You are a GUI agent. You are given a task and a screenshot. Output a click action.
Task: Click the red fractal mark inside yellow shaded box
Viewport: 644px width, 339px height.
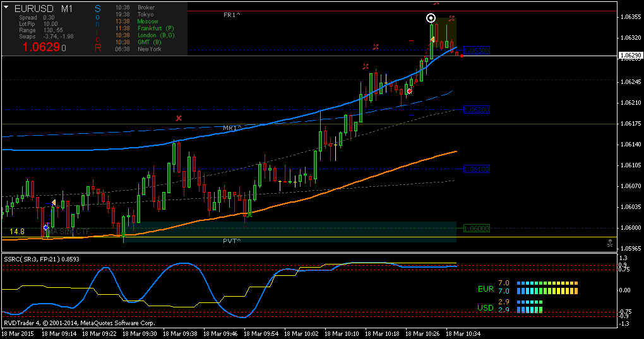point(452,18)
